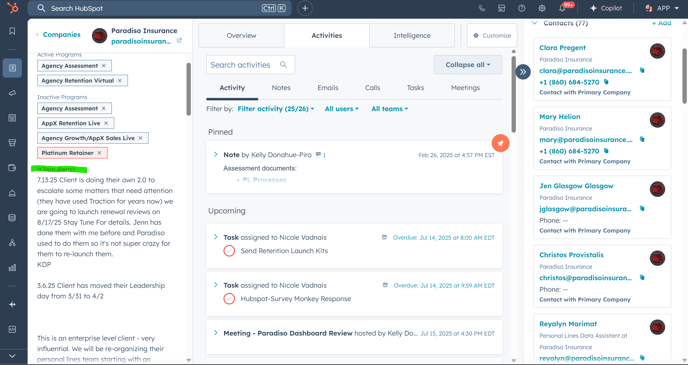Open the Marketplace icon in top bar

[502, 8]
